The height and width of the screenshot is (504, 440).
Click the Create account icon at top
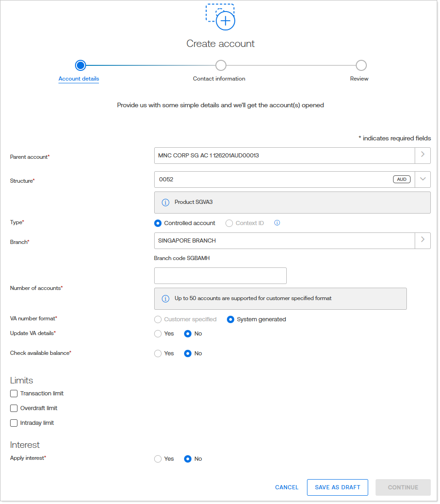coord(220,17)
